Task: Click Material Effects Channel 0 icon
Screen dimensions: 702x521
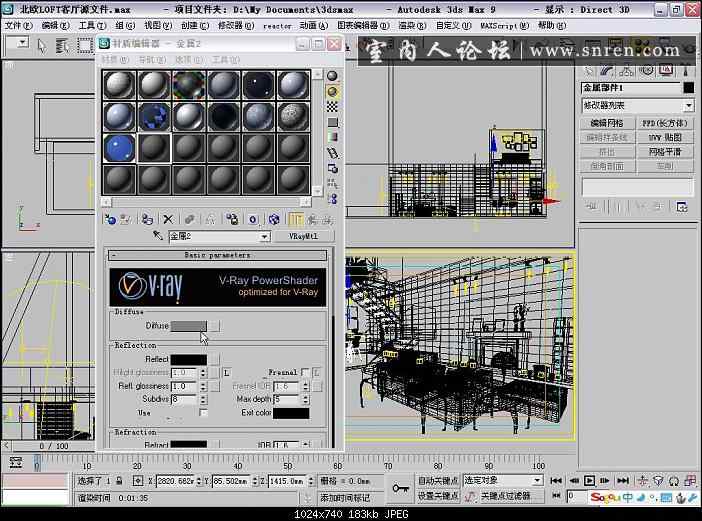Action: pyautogui.click(x=253, y=219)
